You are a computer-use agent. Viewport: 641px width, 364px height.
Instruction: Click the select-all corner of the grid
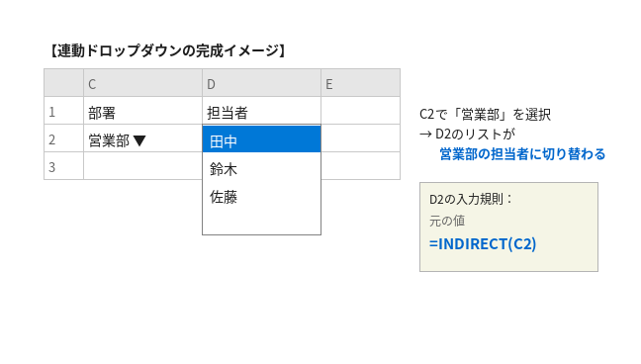click(63, 83)
